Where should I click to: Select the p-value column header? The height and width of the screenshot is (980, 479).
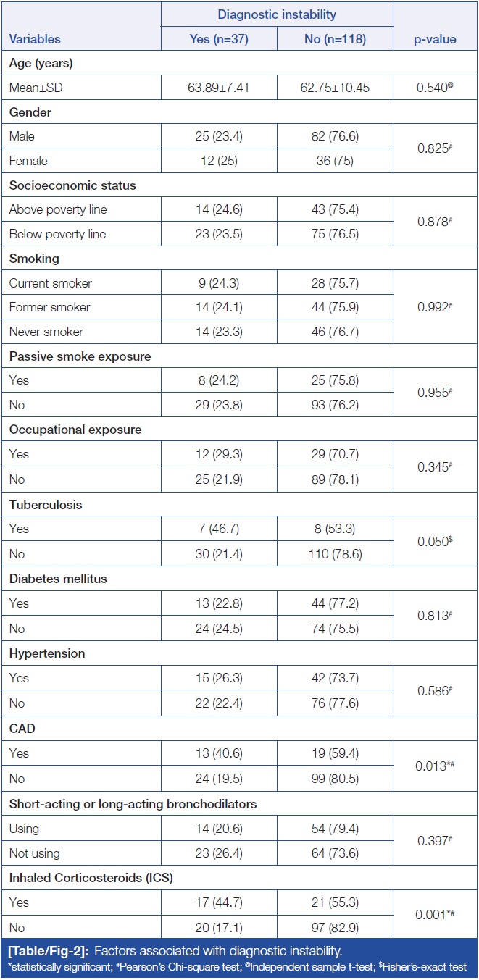pyautogui.click(x=435, y=39)
